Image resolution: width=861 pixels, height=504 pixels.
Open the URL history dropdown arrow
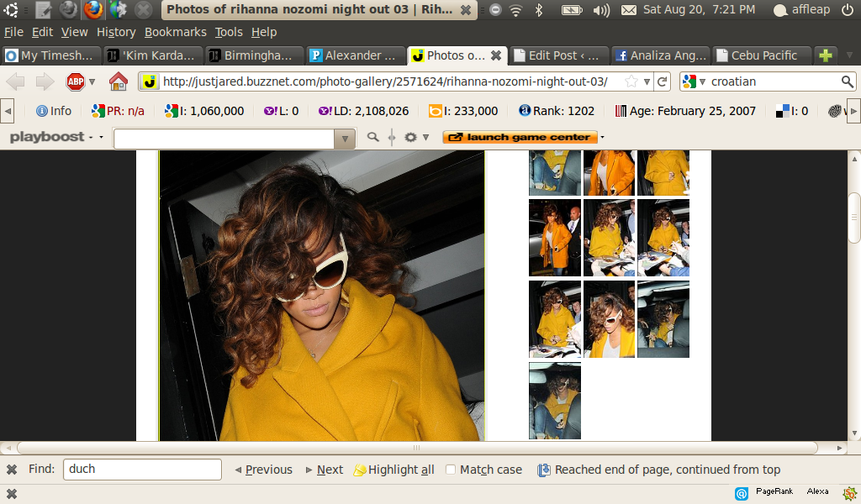click(x=647, y=81)
